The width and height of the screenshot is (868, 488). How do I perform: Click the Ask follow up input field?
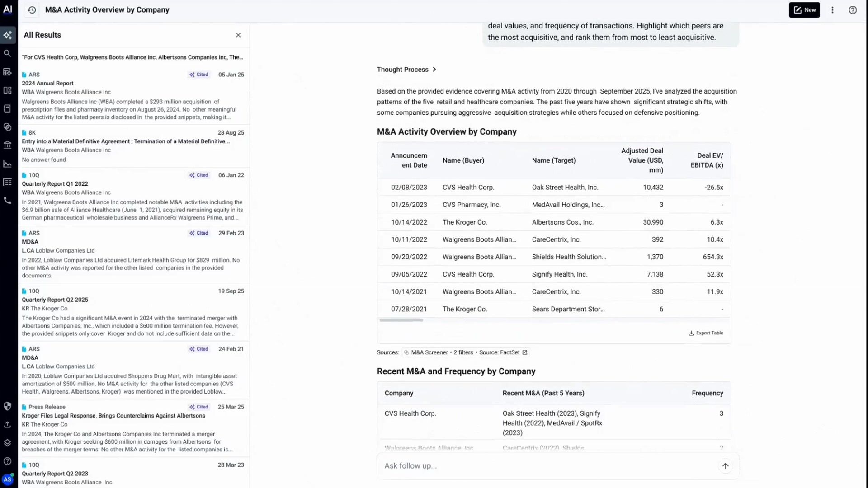coord(547,466)
